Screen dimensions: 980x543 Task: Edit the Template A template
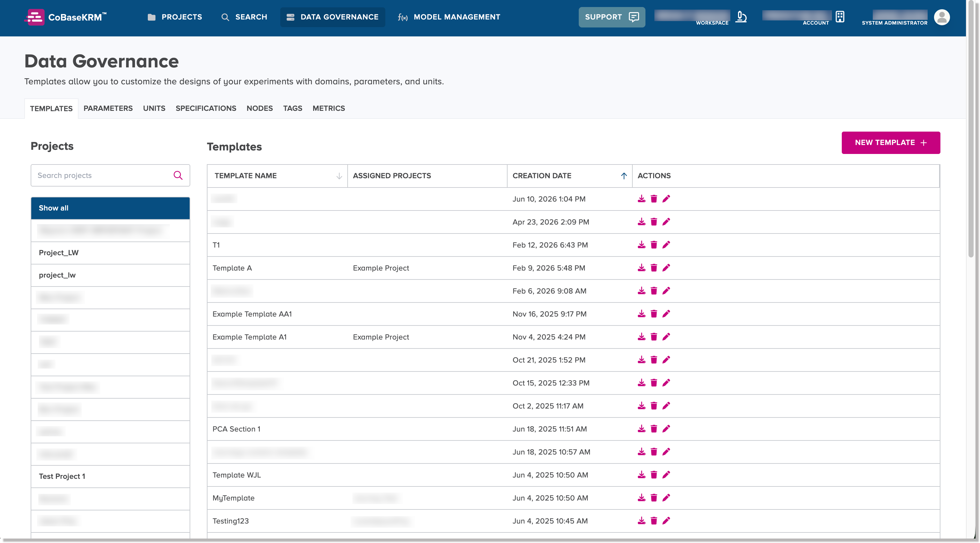666,268
